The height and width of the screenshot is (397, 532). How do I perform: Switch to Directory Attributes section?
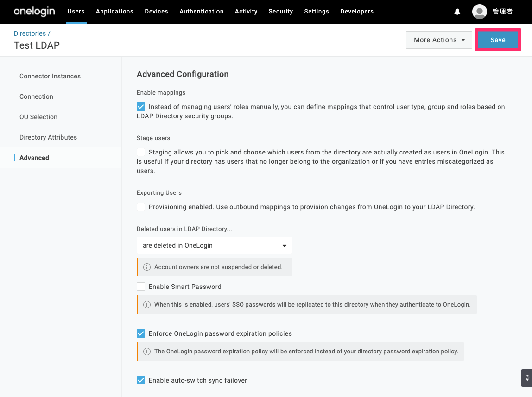(x=48, y=138)
